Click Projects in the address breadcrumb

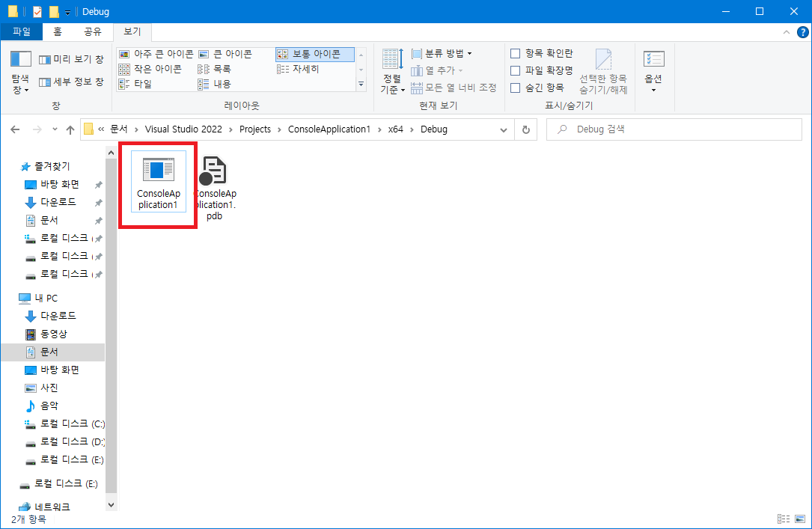tap(254, 129)
